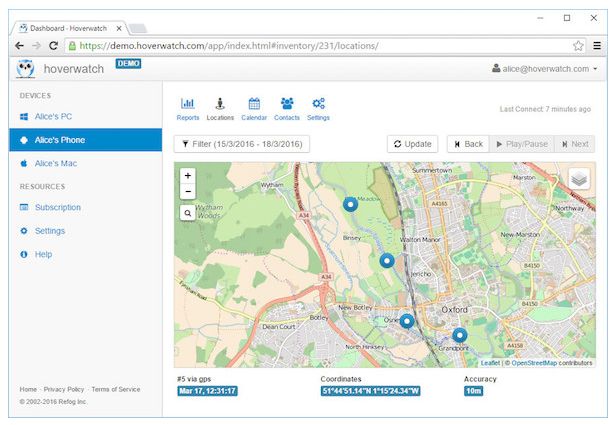The height and width of the screenshot is (425, 614).
Task: Click the Next location button
Action: (x=574, y=144)
